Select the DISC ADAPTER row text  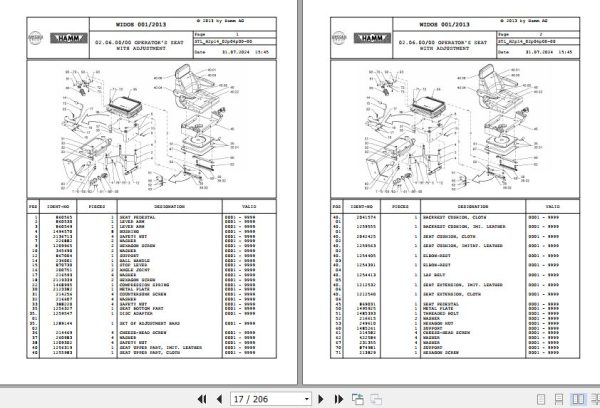(136, 313)
